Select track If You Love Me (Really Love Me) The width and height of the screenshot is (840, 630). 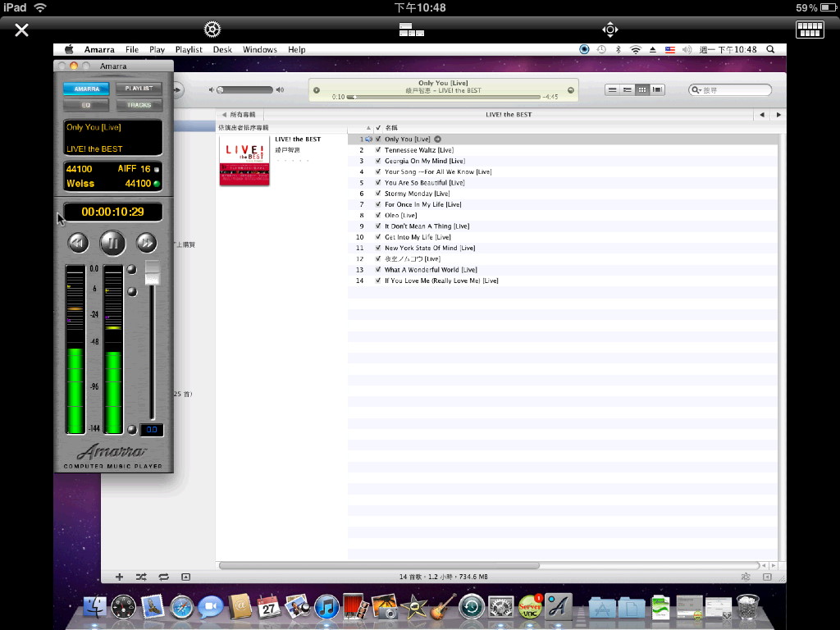563,281
